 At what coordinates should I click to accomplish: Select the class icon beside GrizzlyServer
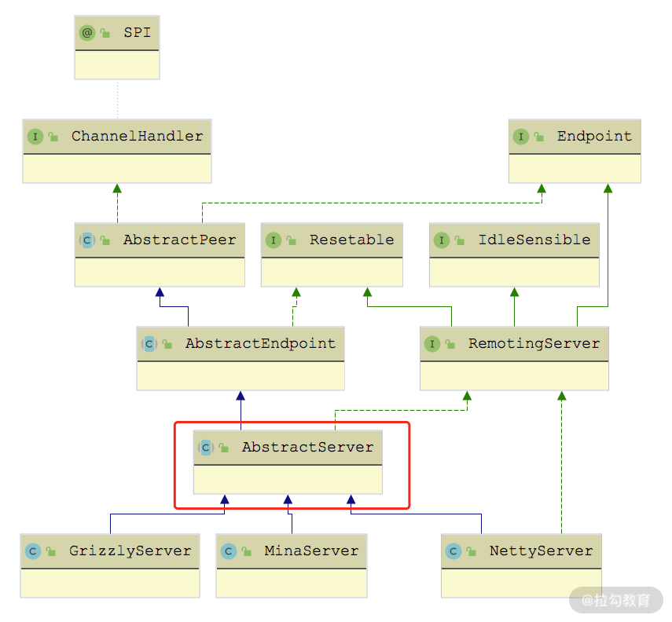click(33, 551)
